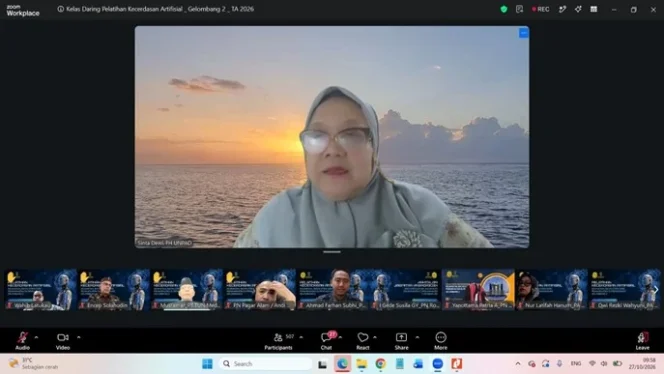
Task: Start sharing screen with Share
Action: point(401,341)
